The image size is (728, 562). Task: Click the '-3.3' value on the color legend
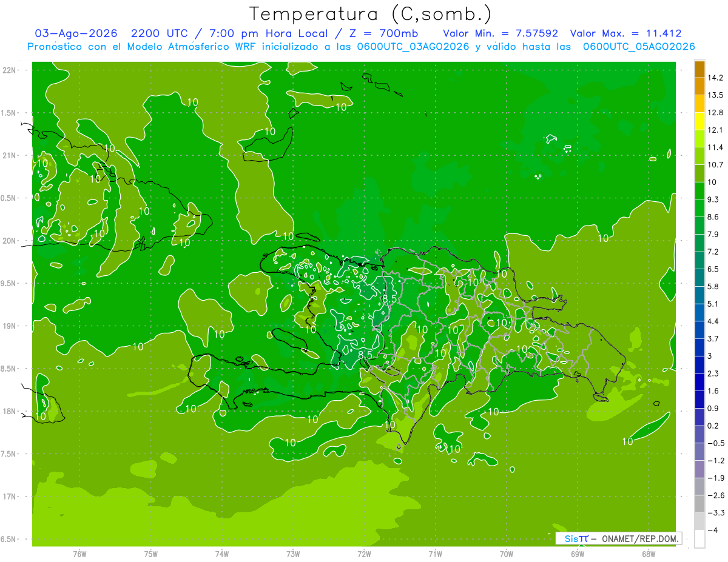pos(715,512)
